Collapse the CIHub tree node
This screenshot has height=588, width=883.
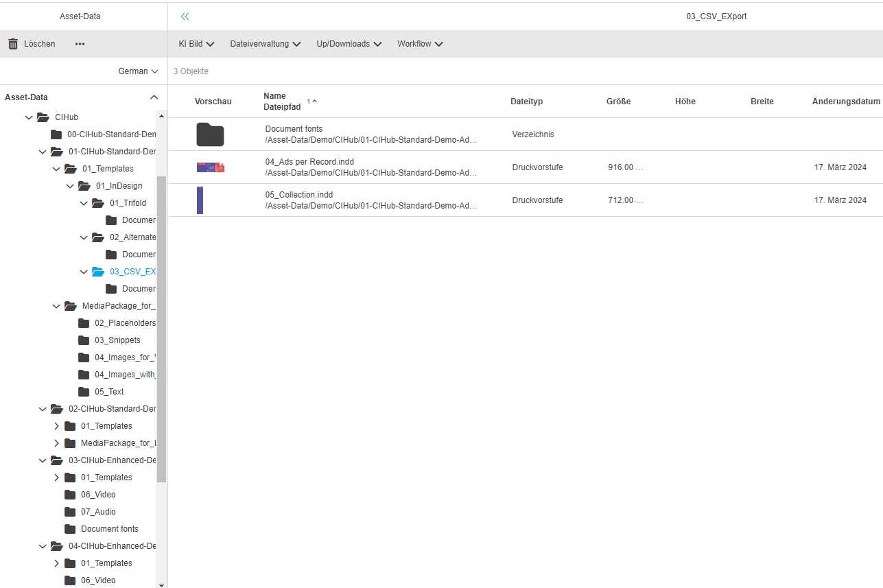pyautogui.click(x=29, y=117)
